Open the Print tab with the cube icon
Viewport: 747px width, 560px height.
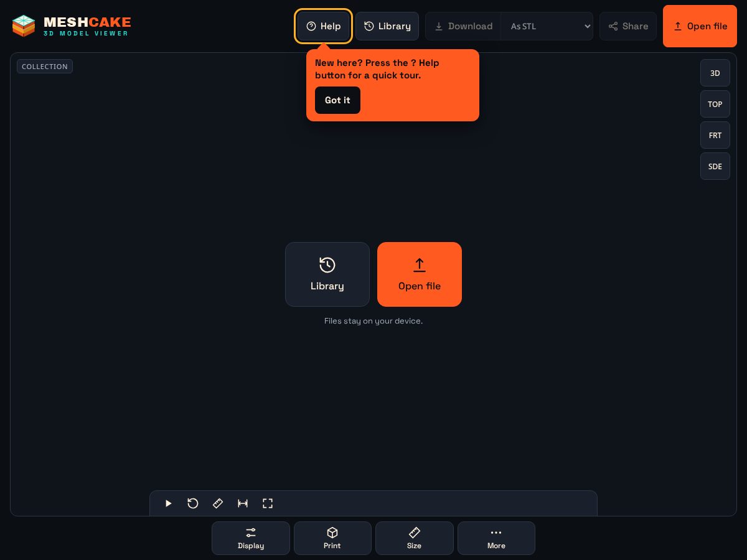[x=332, y=538]
